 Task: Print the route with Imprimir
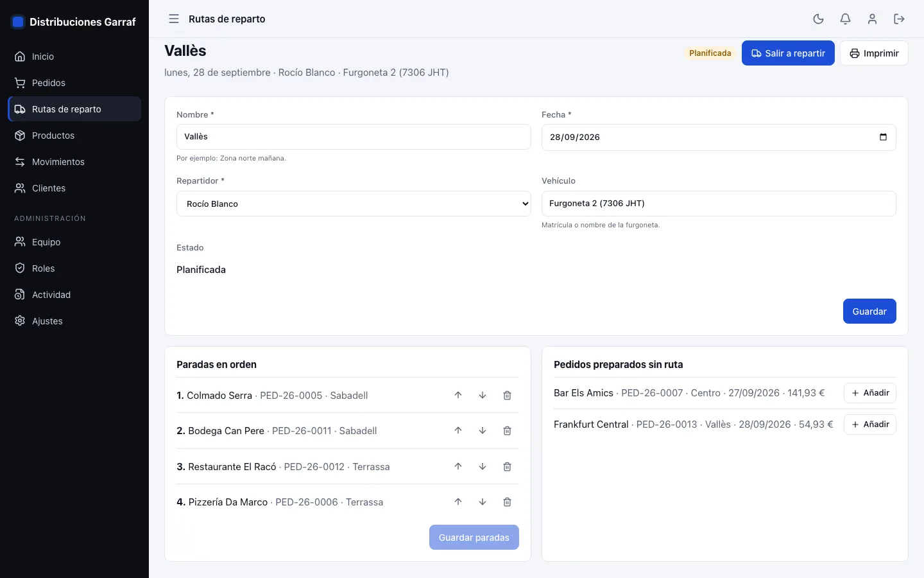[874, 53]
